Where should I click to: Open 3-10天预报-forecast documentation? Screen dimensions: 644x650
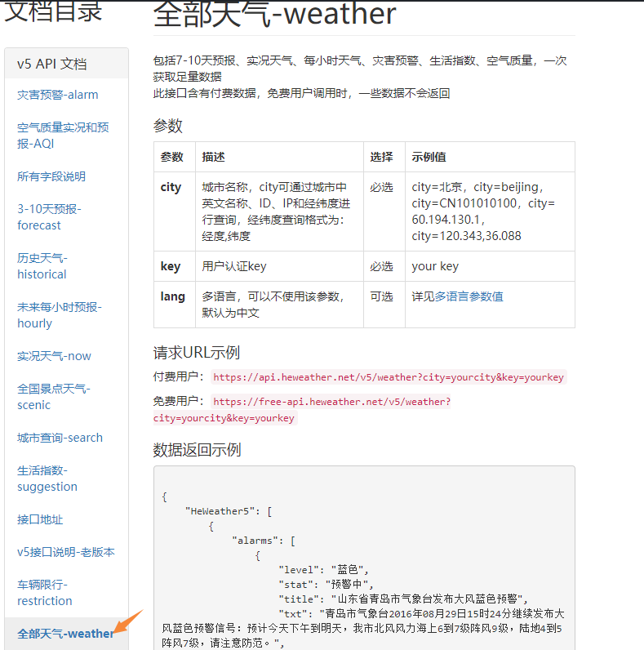pyautogui.click(x=49, y=217)
